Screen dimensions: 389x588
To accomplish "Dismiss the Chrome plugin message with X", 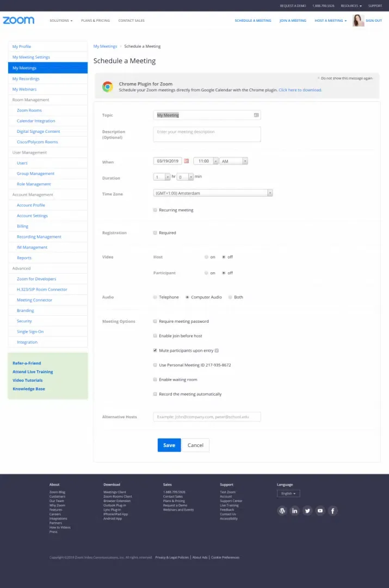I will click(319, 78).
